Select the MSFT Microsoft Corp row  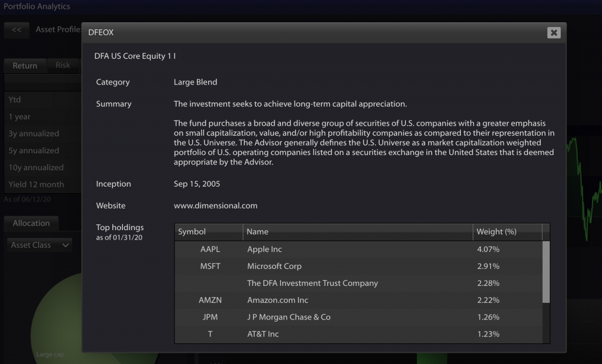click(x=359, y=266)
